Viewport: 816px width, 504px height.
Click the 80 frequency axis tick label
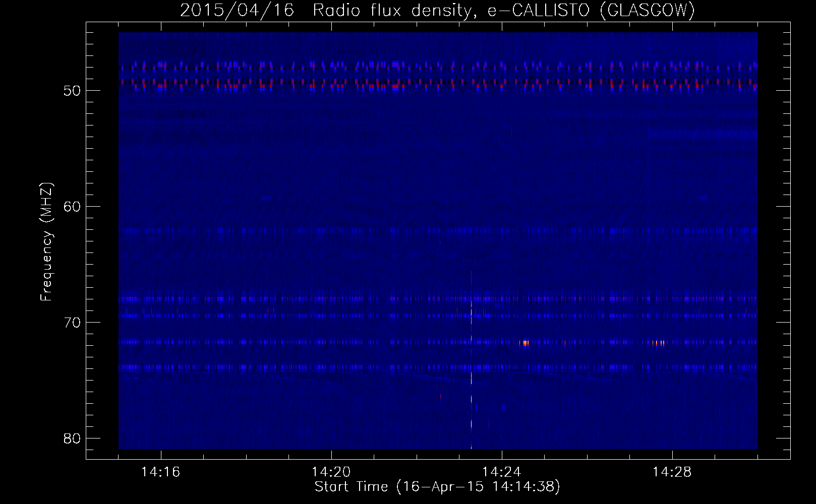click(72, 438)
